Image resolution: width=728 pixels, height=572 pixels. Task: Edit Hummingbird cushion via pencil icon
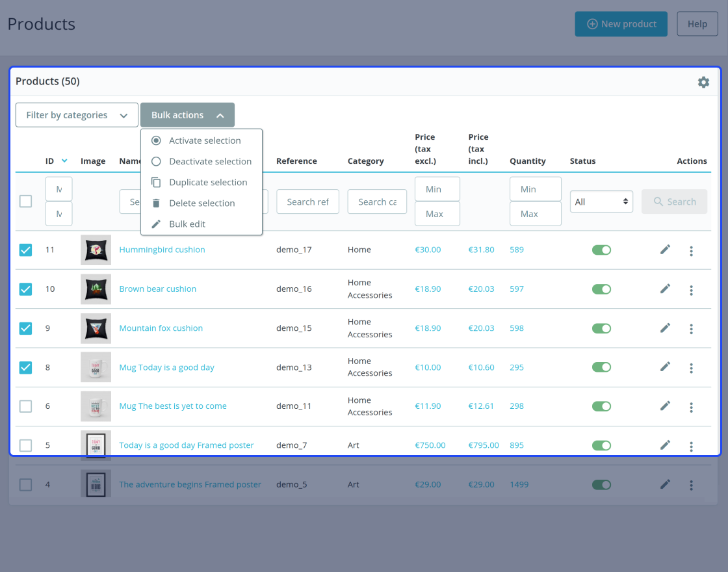pos(665,250)
